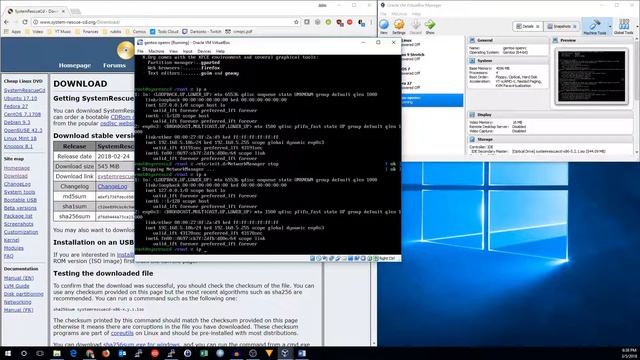Collapse the Display section header
Viewport: 640px width, 360px height.
pyautogui.click(x=551, y=115)
